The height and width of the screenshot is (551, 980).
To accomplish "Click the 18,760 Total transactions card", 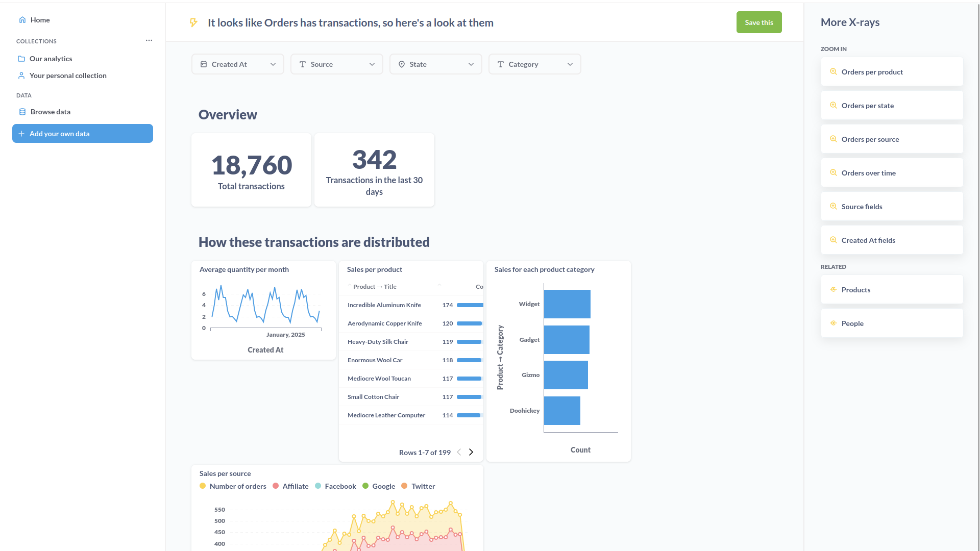I will (x=251, y=170).
